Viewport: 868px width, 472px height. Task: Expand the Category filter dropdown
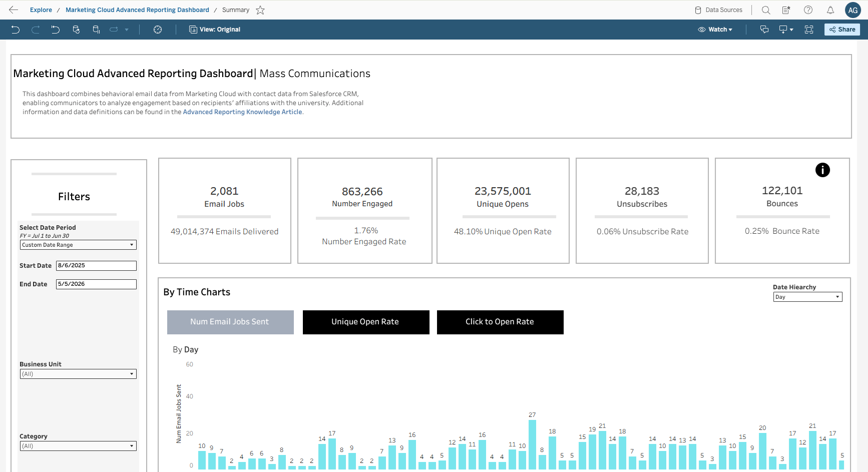78,446
